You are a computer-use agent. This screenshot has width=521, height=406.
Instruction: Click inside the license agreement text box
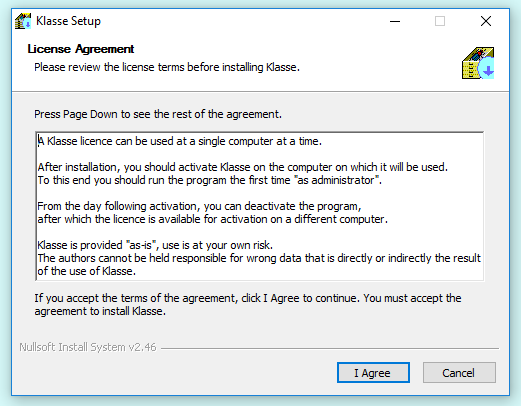tap(260, 206)
